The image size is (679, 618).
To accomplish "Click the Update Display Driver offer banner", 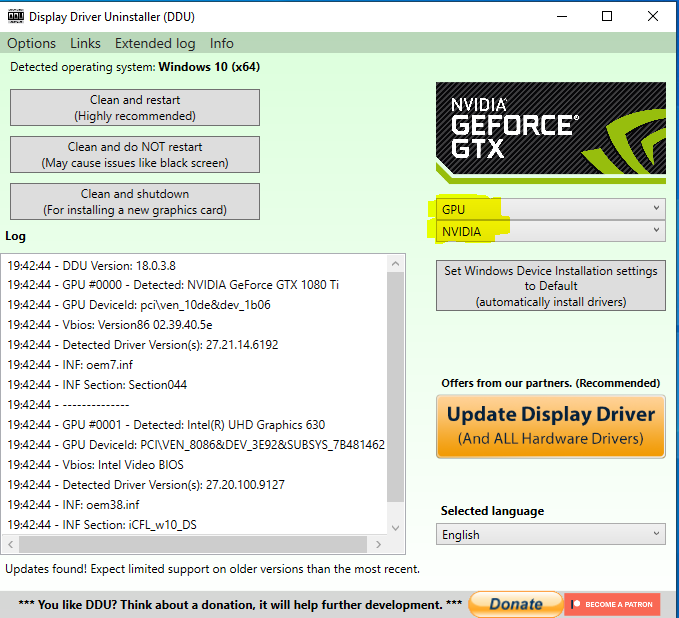I will [x=550, y=426].
